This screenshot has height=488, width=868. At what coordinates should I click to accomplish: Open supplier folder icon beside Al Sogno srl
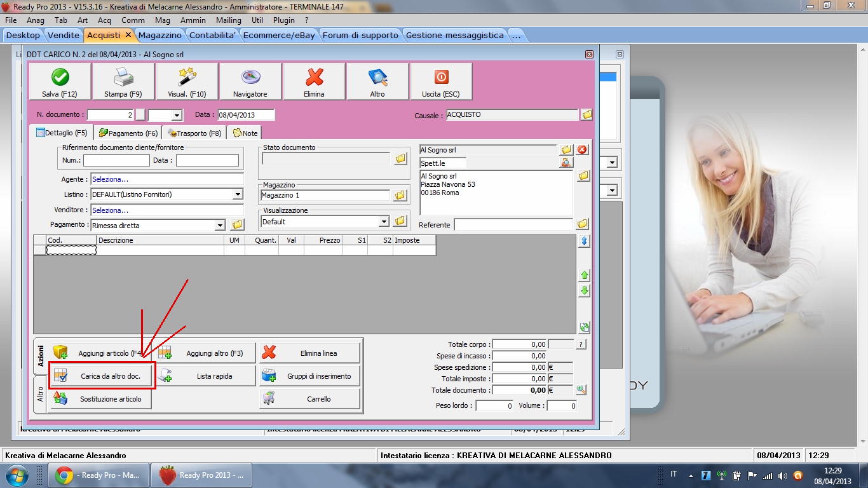coord(566,150)
